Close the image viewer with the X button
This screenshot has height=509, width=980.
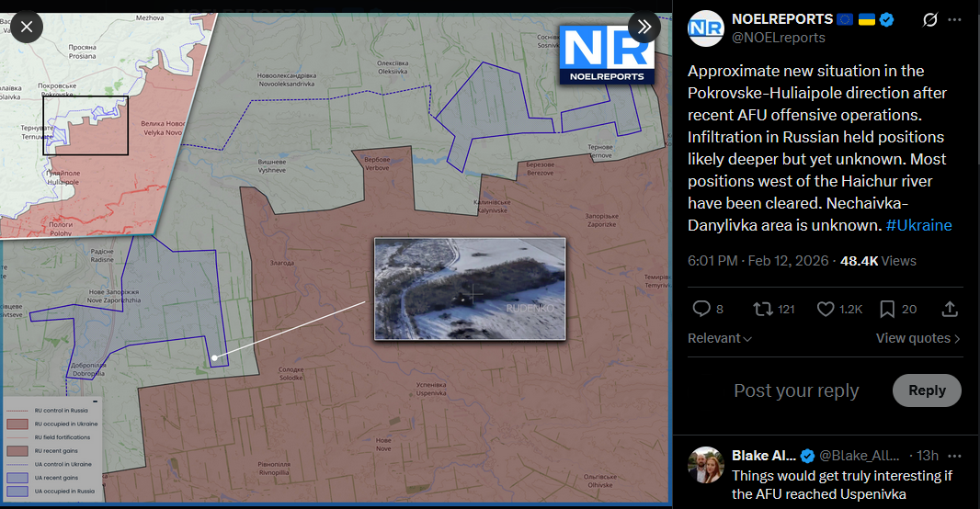(x=27, y=27)
